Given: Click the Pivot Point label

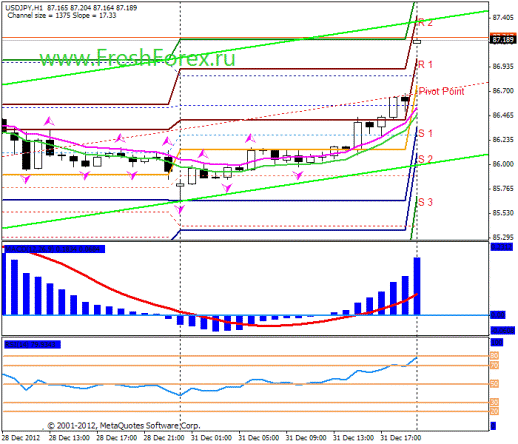Looking at the screenshot, I should click(441, 91).
